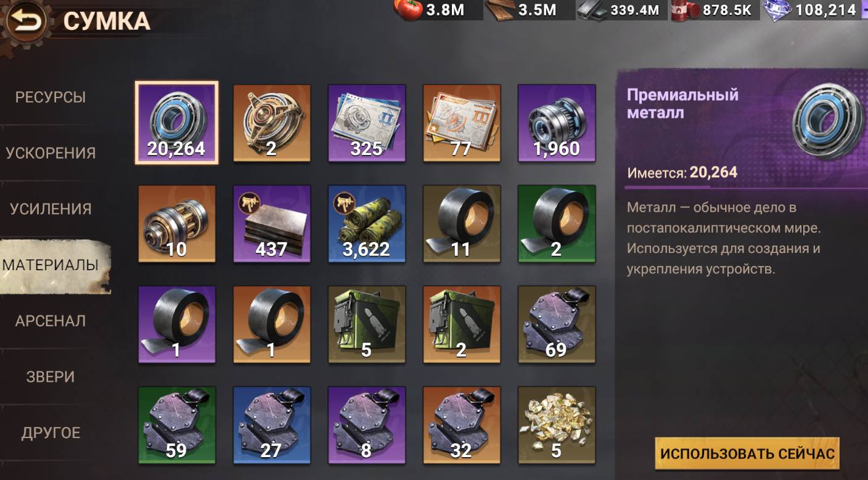Click the large Premium Metal preview image
The height and width of the screenshot is (480, 868).
tap(827, 122)
